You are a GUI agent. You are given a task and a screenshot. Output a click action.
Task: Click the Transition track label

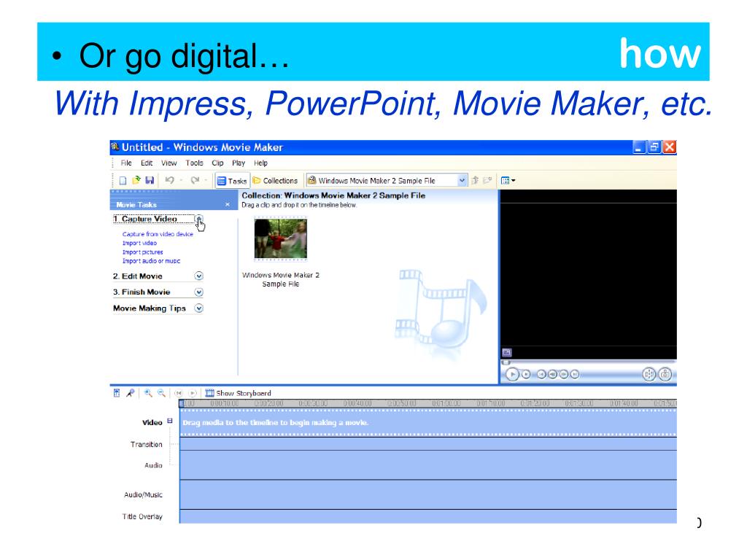[x=146, y=444]
